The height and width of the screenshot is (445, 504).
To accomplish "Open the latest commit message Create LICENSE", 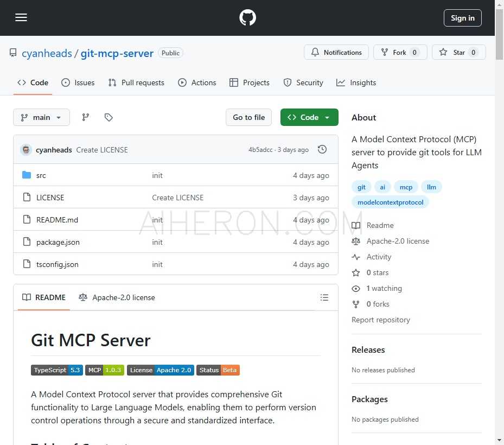I will (x=102, y=150).
